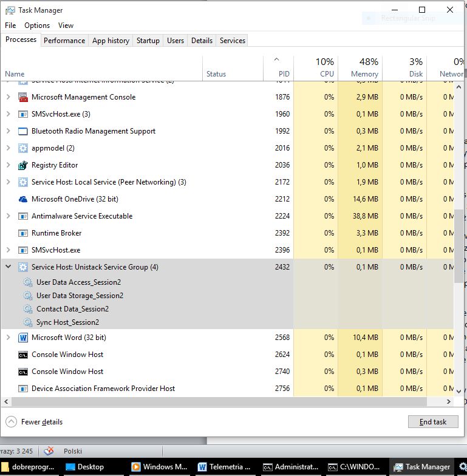Click the Runtime Broker icon
The width and height of the screenshot is (467, 476).
point(23,233)
